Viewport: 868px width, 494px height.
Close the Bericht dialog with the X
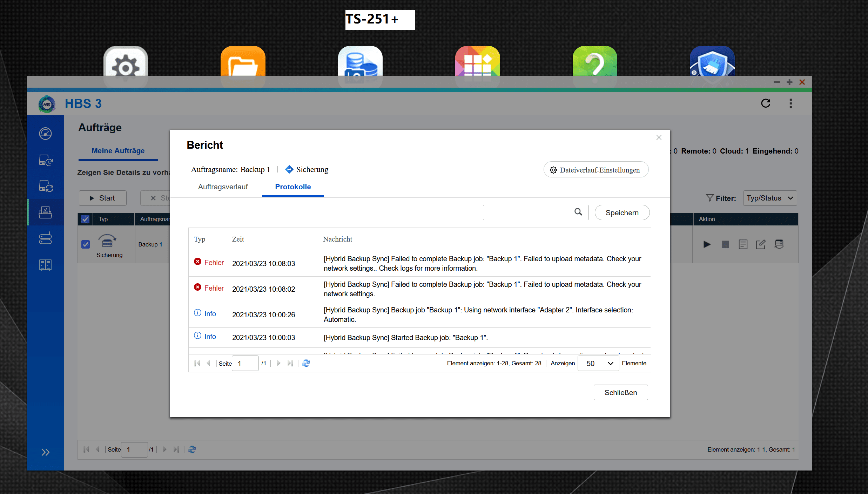click(659, 137)
